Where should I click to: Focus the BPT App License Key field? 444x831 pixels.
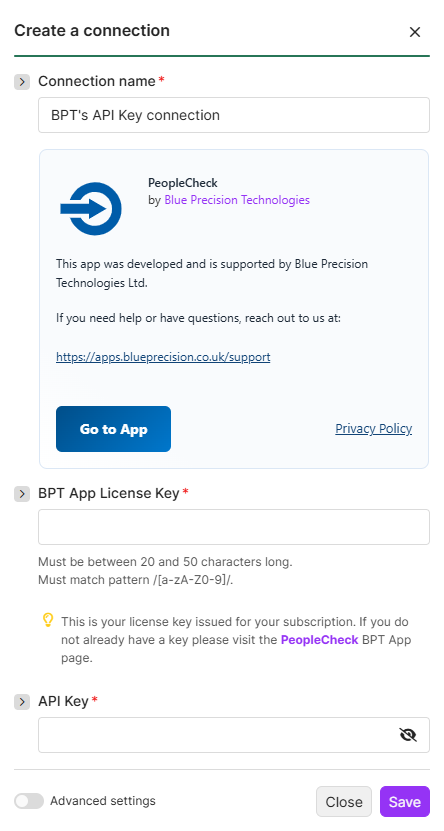click(x=234, y=527)
